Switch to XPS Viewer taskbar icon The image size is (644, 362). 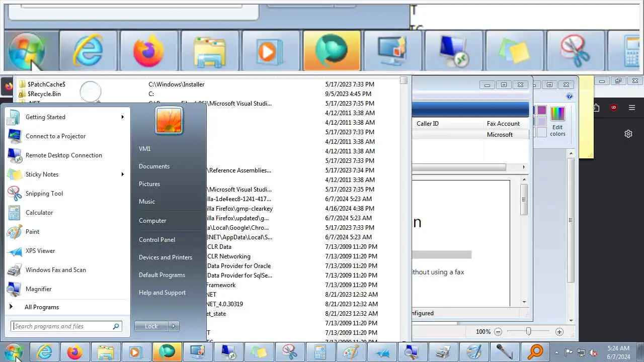pos(382,352)
